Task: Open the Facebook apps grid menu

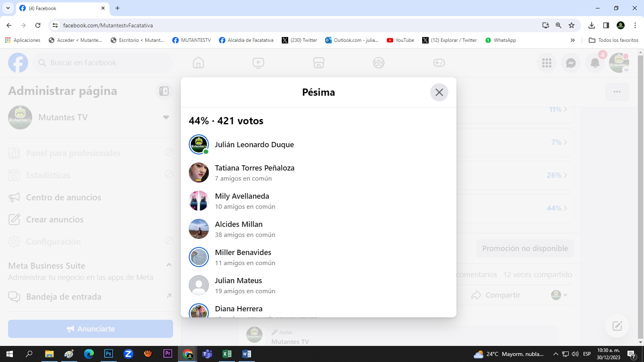Action: (x=547, y=63)
